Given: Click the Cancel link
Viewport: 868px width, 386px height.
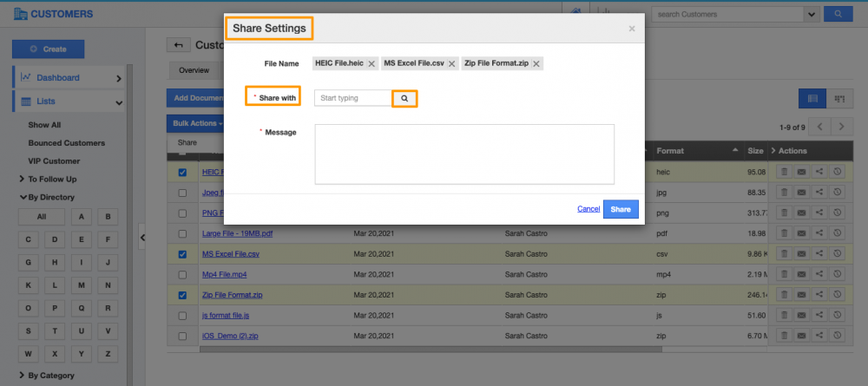Looking at the screenshot, I should (589, 209).
